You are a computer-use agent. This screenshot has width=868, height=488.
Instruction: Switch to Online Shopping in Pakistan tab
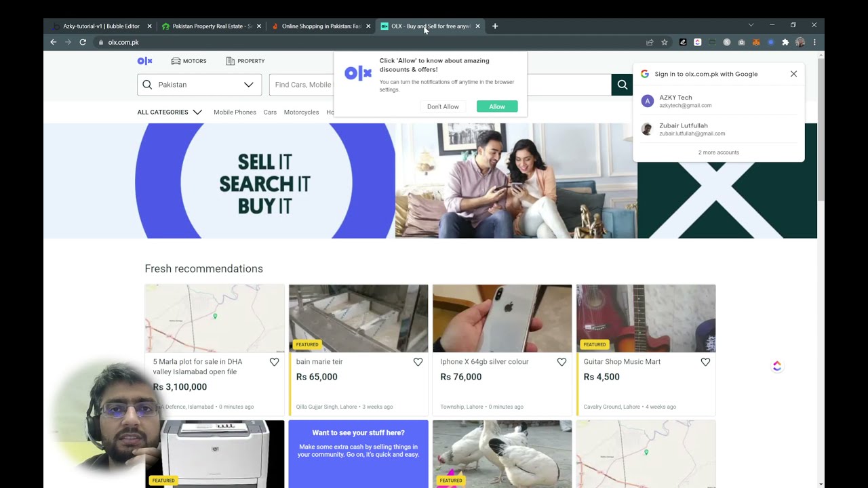(321, 26)
